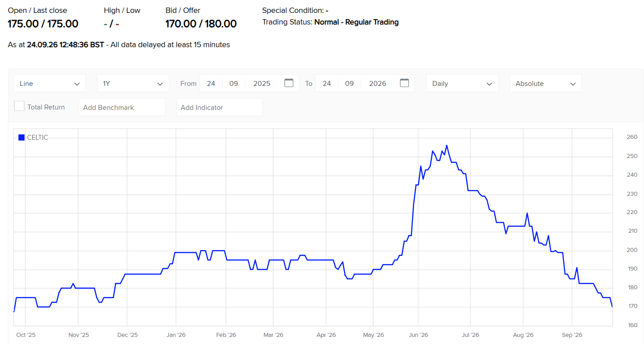Click the Oct '25 axis label
The width and height of the screenshot is (644, 344).
coord(26,335)
